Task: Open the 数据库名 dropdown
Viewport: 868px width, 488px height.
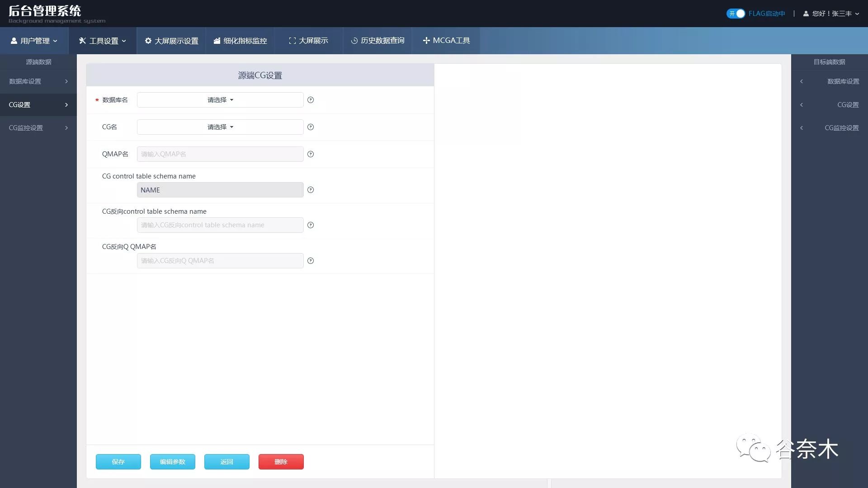Action: pos(220,100)
